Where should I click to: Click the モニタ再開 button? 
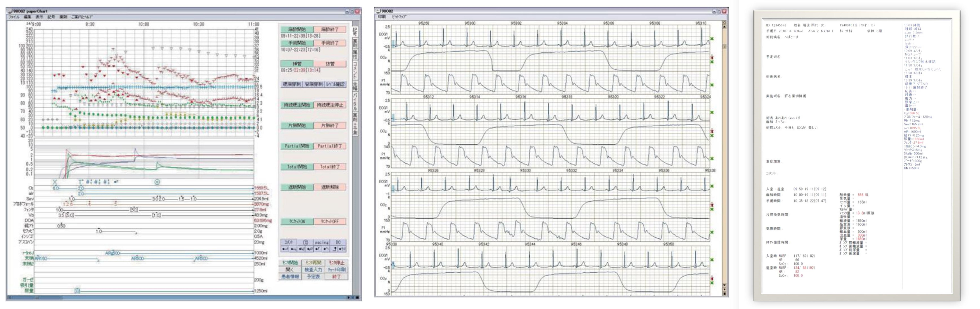[314, 263]
